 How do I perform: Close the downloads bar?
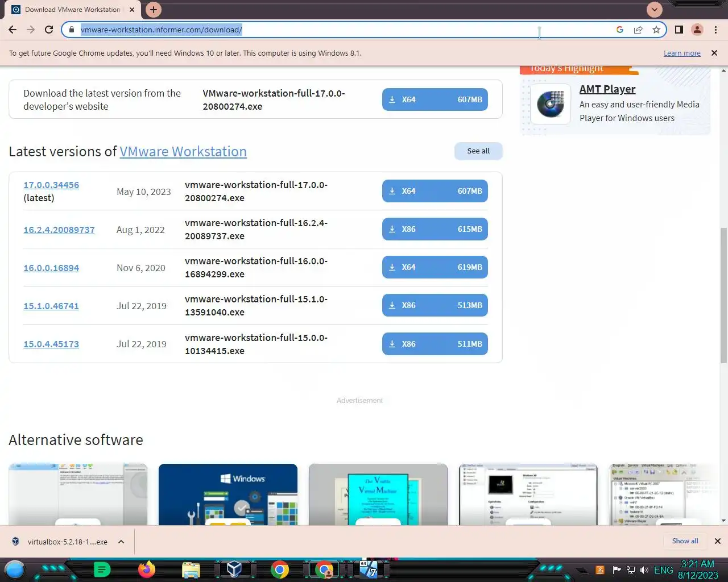click(717, 541)
